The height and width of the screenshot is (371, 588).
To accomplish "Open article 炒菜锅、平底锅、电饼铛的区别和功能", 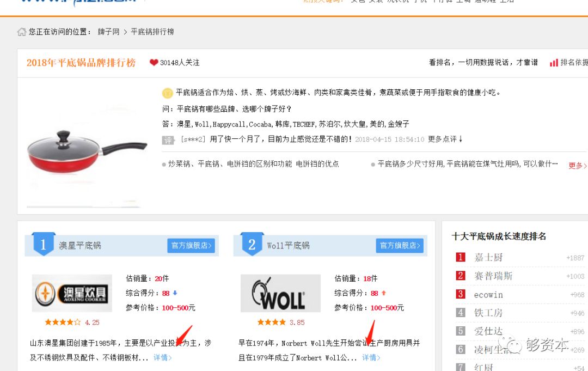I will tap(253, 164).
